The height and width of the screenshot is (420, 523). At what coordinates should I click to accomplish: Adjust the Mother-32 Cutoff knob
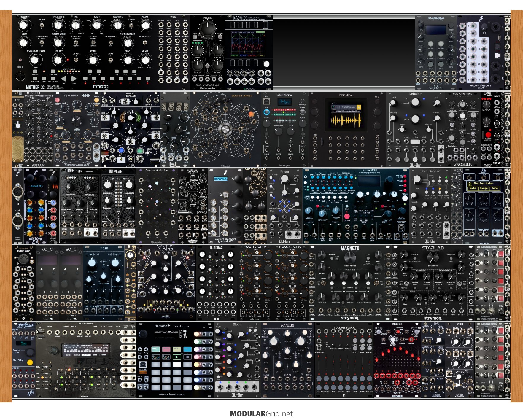click(96, 26)
